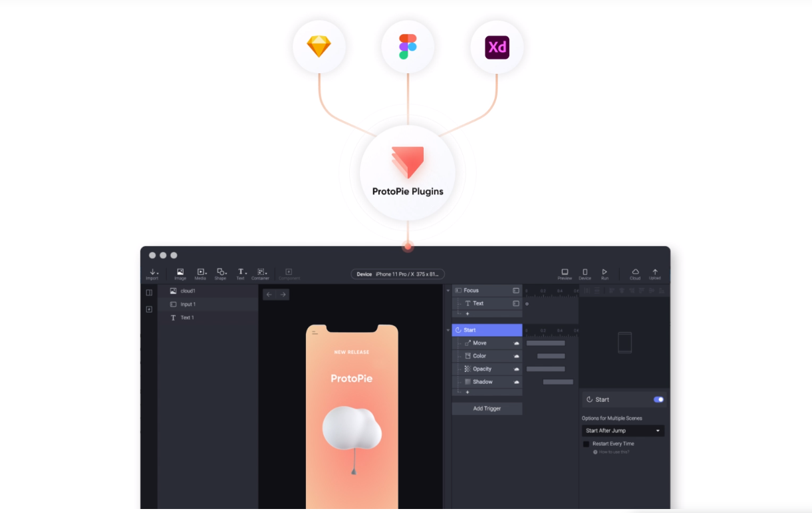Image resolution: width=812 pixels, height=513 pixels.
Task: Select the Shadow response
Action: tap(487, 382)
